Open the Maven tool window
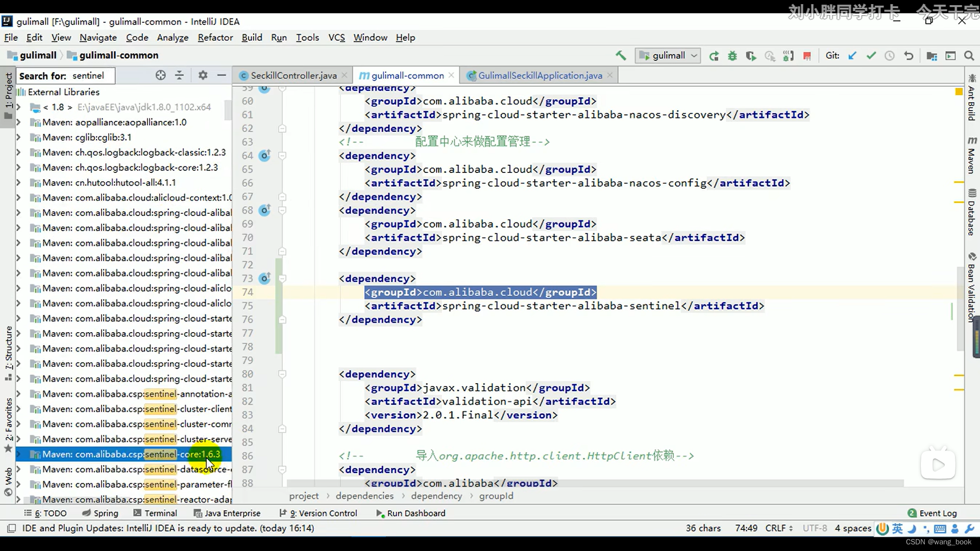The height and width of the screenshot is (551, 980). [972, 155]
